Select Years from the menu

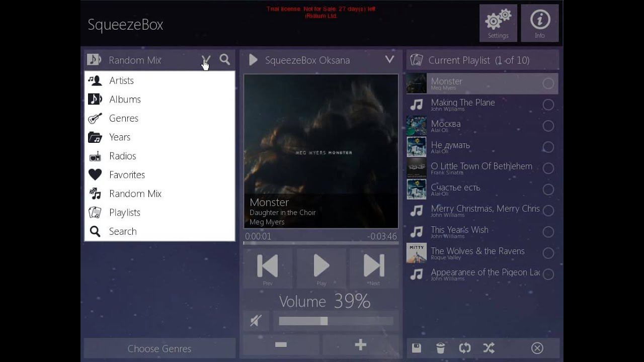(159, 137)
